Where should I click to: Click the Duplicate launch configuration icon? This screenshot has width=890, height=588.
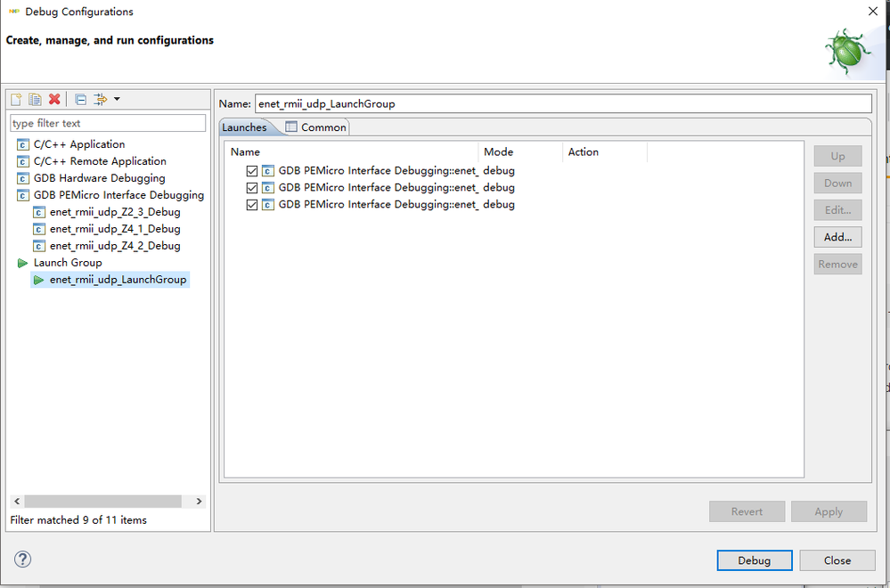(x=36, y=99)
